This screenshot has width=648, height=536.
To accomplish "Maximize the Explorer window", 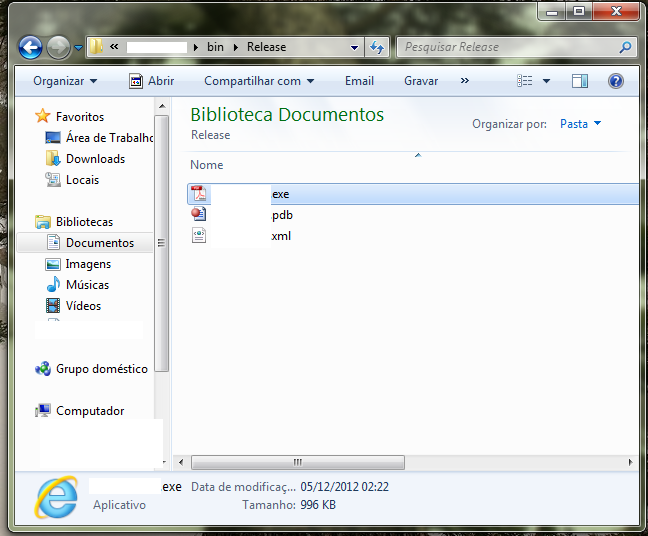I will (579, 12).
